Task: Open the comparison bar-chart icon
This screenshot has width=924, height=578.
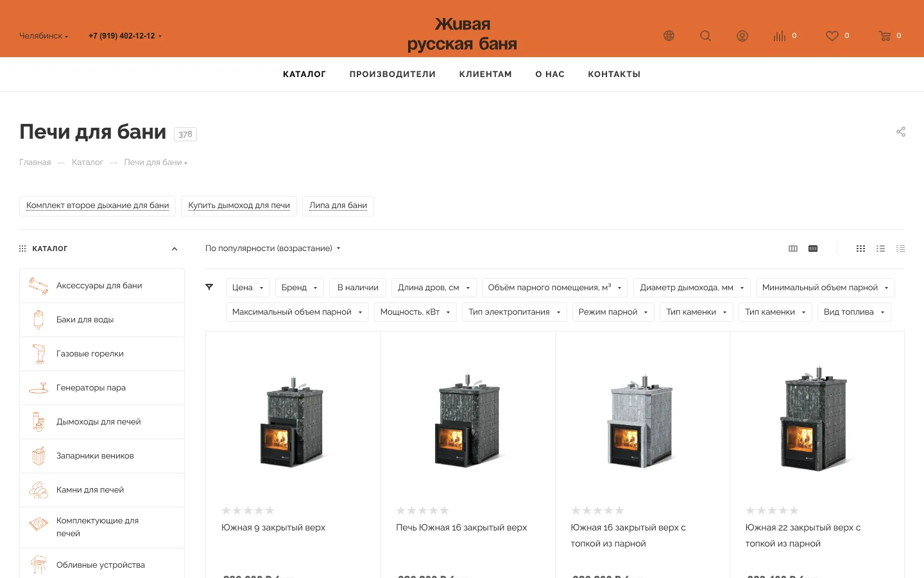Action: (780, 36)
